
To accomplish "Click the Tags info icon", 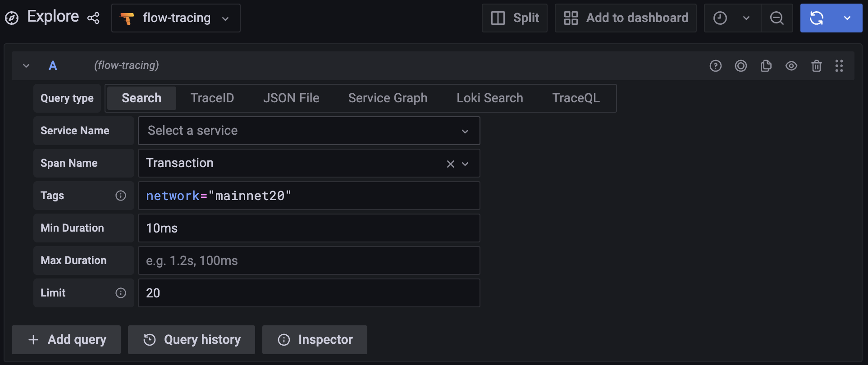I will point(121,196).
